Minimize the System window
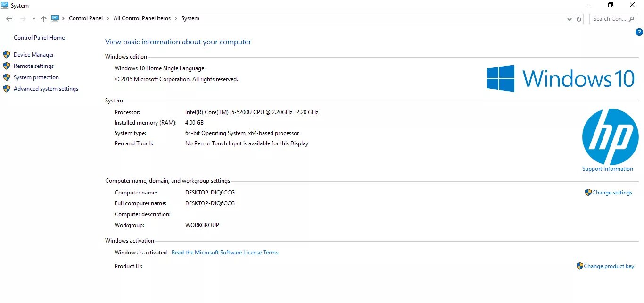This screenshot has width=644, height=303. 589,5
